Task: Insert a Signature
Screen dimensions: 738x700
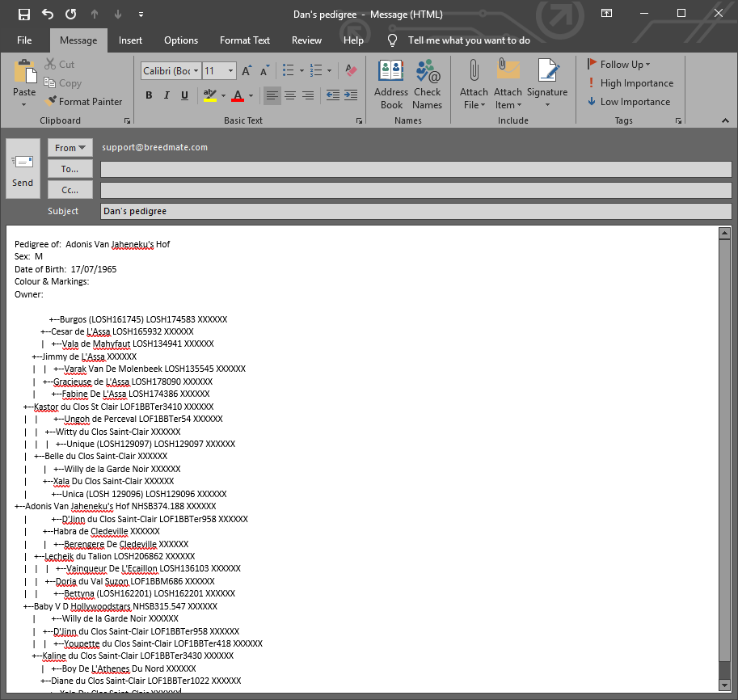Action: pos(547,85)
